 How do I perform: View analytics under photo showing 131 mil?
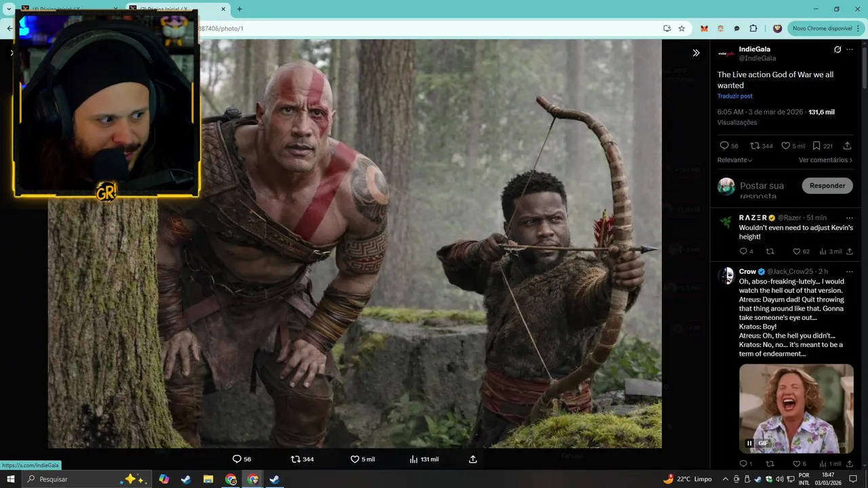coord(424,459)
